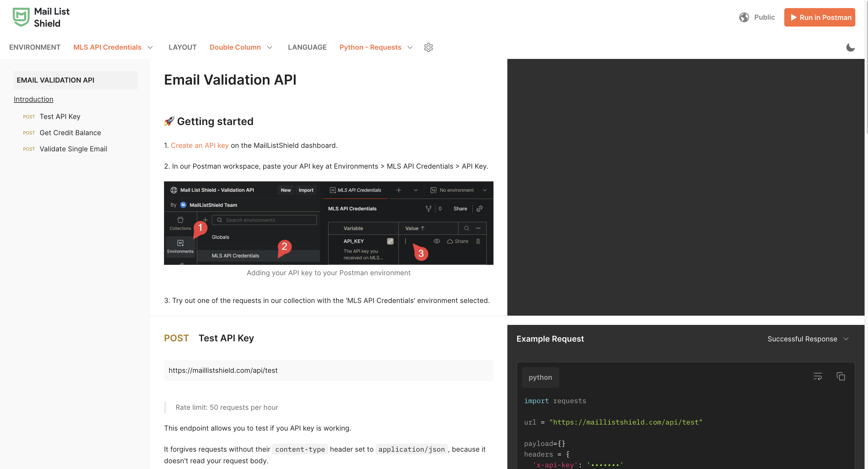Expand the MLS API Credentials environment dropdown
Image resolution: width=868 pixels, height=469 pixels.
113,47
